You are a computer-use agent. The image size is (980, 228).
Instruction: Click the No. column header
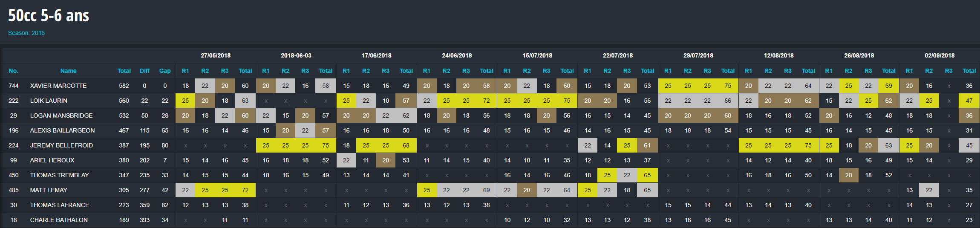[14, 71]
